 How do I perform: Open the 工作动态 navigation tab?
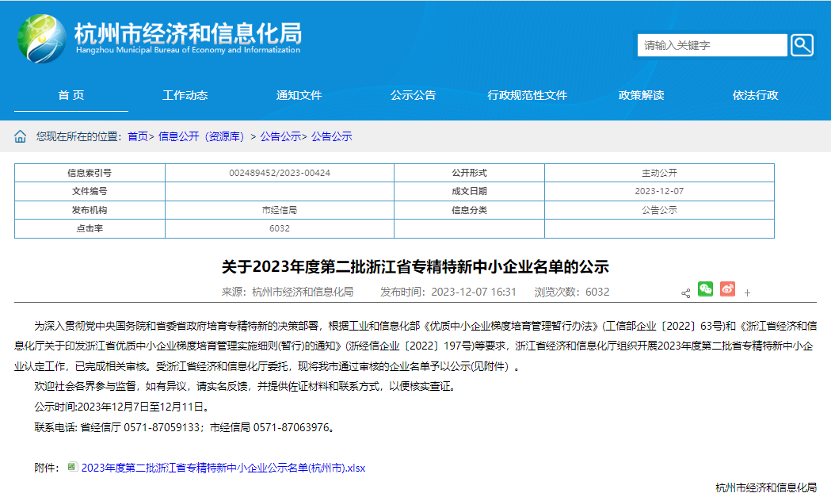185,95
